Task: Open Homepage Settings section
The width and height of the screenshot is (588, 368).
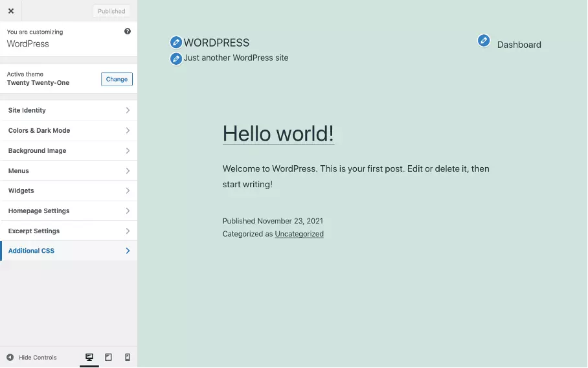Action: click(69, 211)
